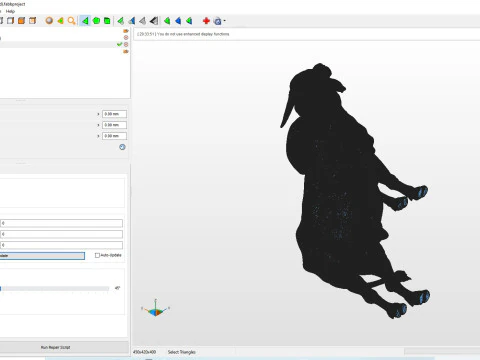
Task: Click the white outlined cube view icon
Action: 11,21
